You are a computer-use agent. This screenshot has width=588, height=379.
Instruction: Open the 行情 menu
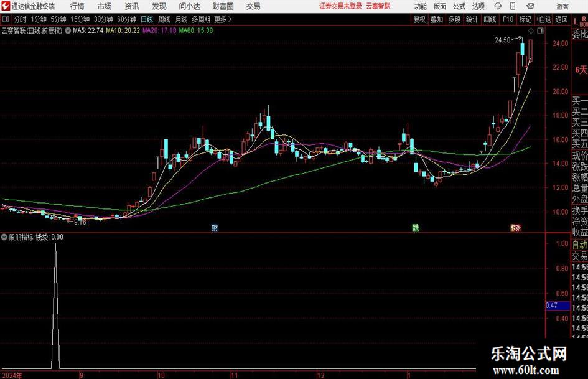click(77, 6)
